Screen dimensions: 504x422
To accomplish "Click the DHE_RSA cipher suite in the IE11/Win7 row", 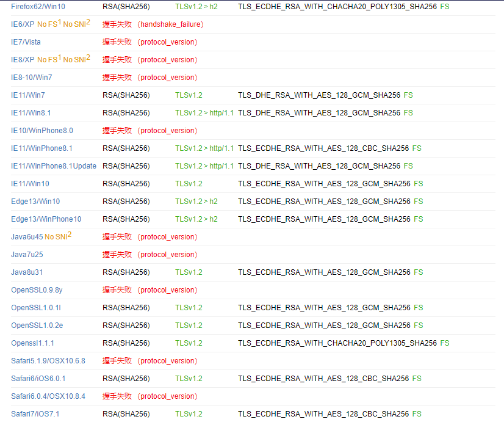I will (319, 95).
